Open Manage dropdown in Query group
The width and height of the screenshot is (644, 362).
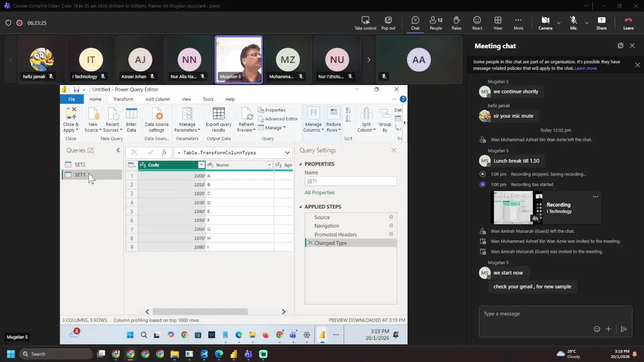[272, 128]
